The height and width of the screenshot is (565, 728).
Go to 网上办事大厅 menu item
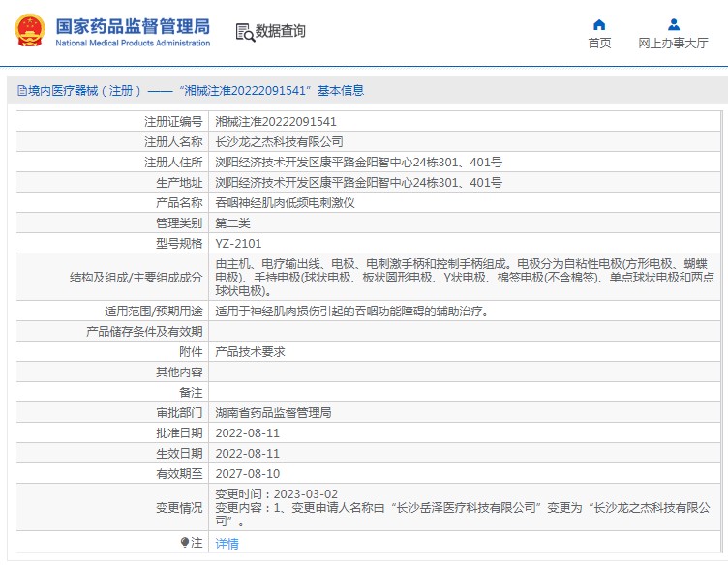[x=673, y=44]
